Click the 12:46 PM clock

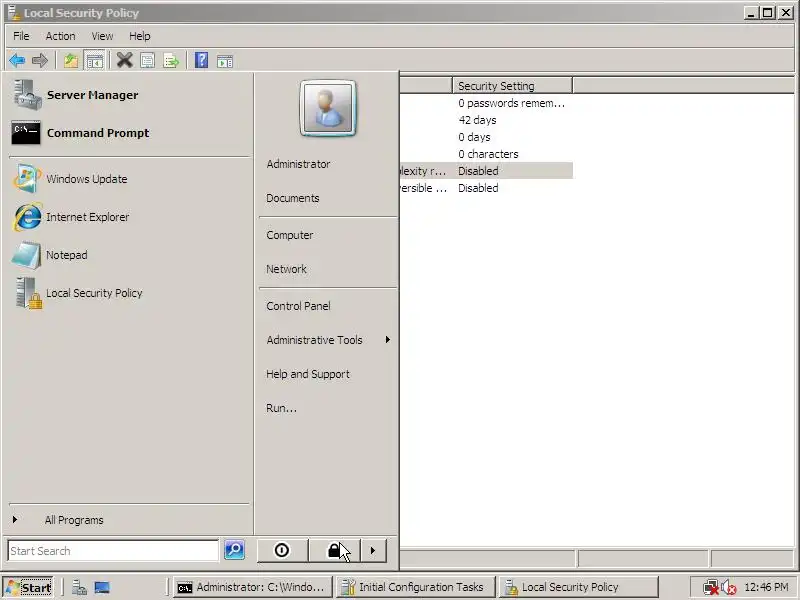pyautogui.click(x=766, y=587)
